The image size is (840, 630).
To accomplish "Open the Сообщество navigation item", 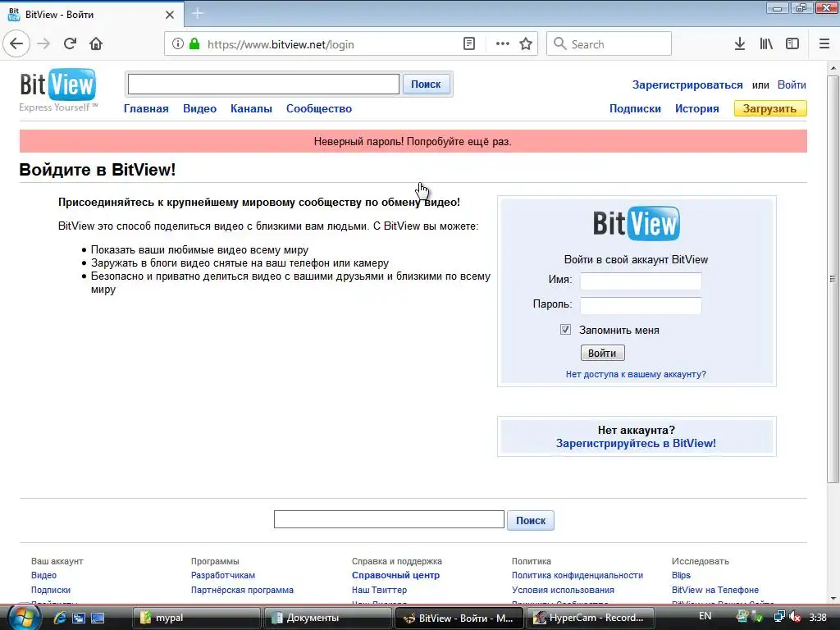I will (x=319, y=109).
